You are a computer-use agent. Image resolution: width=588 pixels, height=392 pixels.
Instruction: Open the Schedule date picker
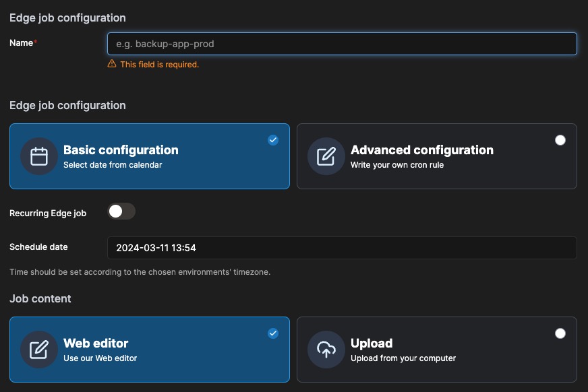342,248
